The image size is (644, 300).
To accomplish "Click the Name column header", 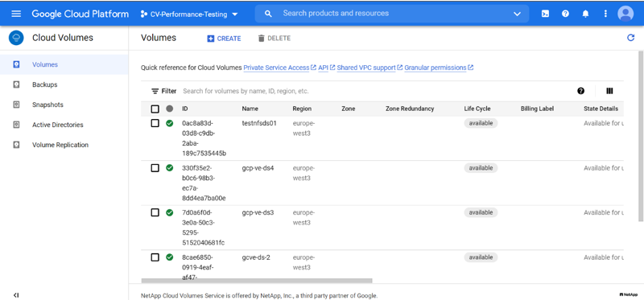I will (250, 109).
